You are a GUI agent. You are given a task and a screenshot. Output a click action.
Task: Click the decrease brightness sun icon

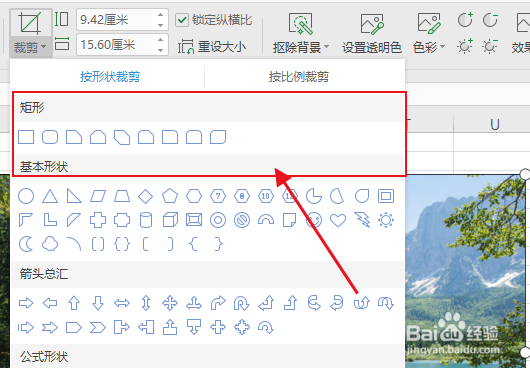pyautogui.click(x=490, y=46)
